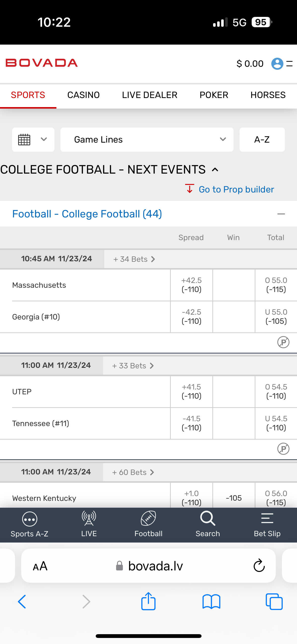Tap the Safari share icon
297x644 pixels.
pyautogui.click(x=148, y=602)
